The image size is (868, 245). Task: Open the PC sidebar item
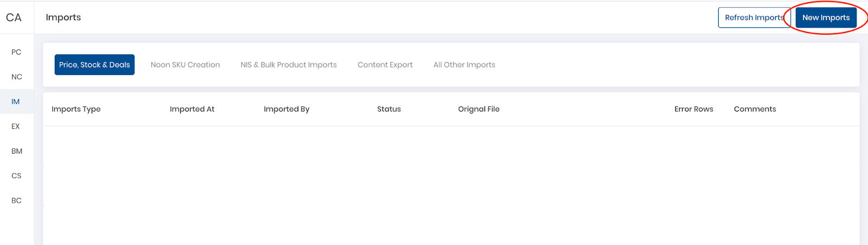(16, 52)
